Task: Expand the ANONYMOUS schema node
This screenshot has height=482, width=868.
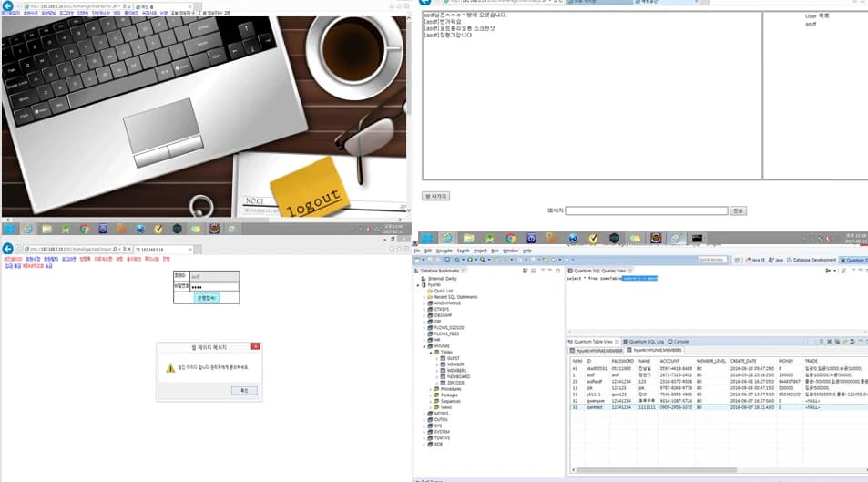Action: pyautogui.click(x=424, y=303)
